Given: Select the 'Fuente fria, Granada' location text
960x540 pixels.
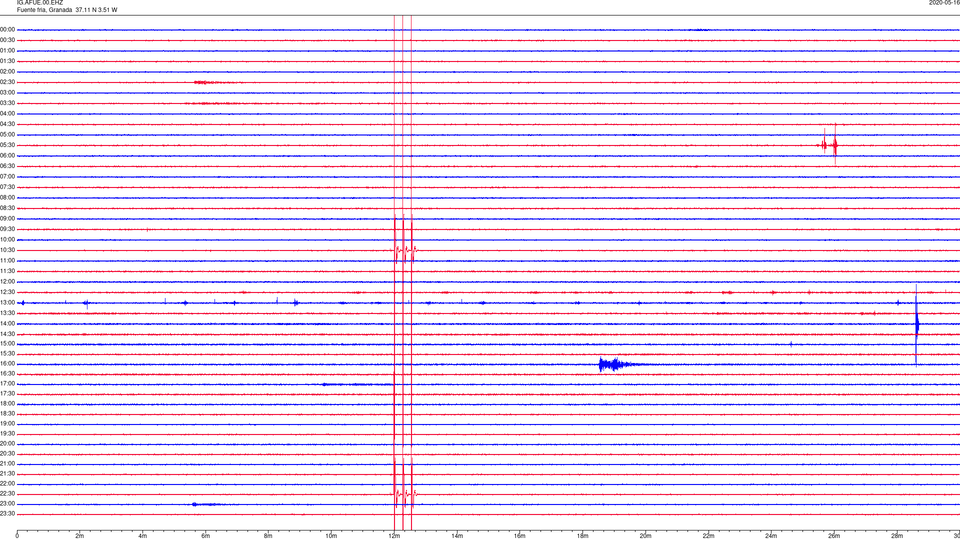Looking at the screenshot, I should tap(44, 10).
